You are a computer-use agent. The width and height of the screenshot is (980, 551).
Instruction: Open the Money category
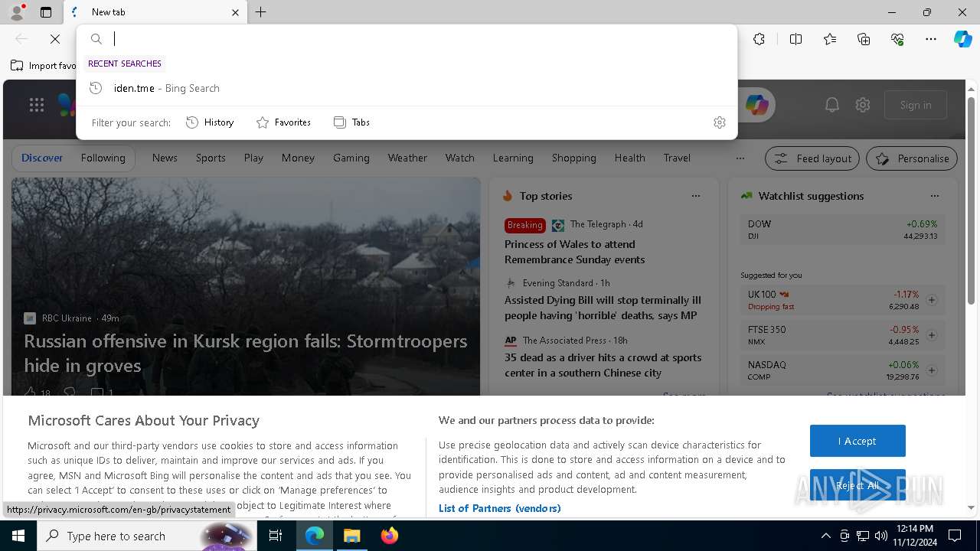point(298,158)
